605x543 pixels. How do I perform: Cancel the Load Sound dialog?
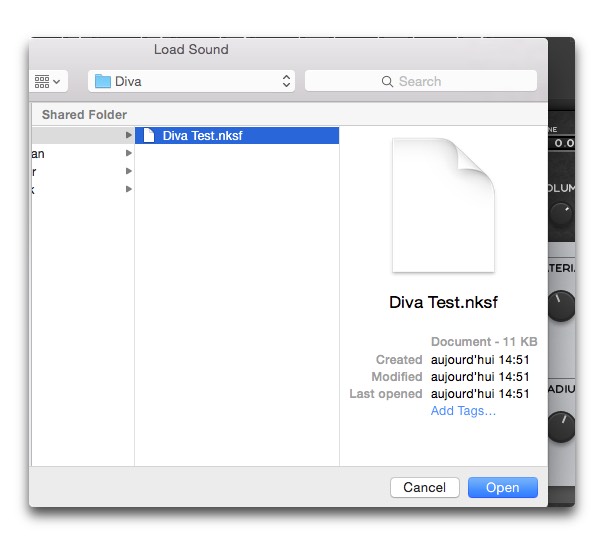pos(425,487)
